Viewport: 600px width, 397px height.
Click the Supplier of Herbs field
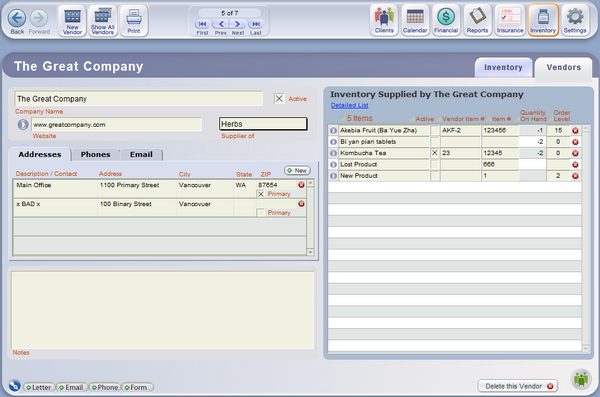pos(263,124)
